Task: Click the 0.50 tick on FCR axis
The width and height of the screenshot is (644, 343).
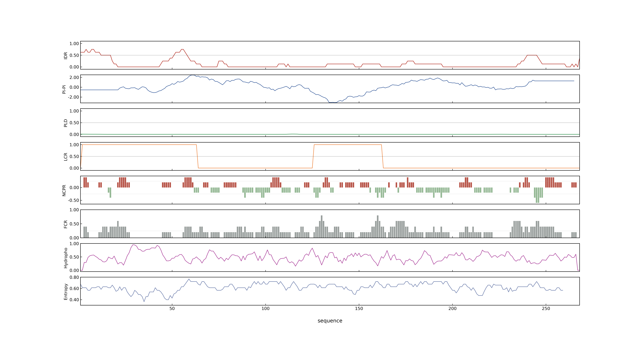Action: point(74,224)
